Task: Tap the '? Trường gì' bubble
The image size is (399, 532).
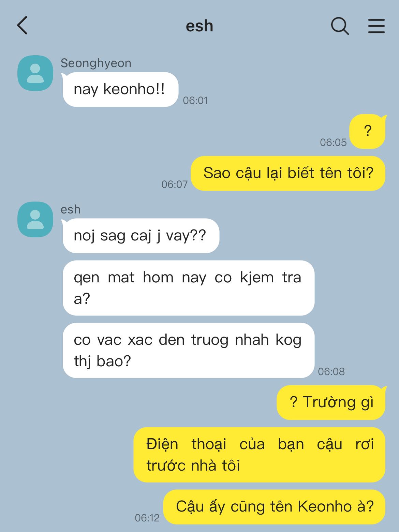Action: [x=331, y=402]
